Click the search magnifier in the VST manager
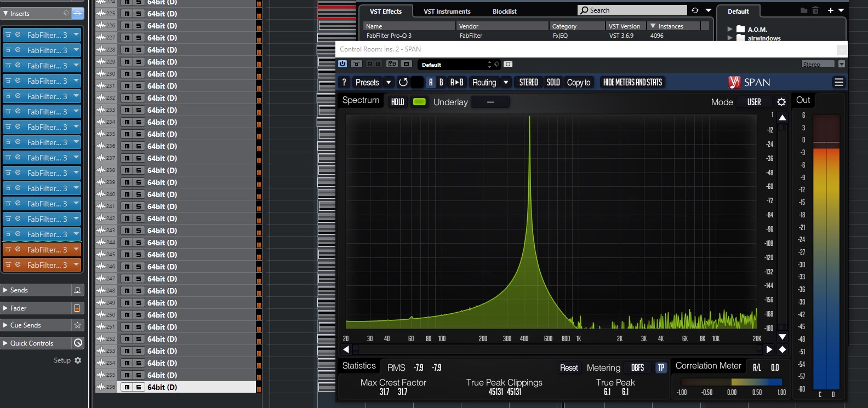 [x=584, y=10]
